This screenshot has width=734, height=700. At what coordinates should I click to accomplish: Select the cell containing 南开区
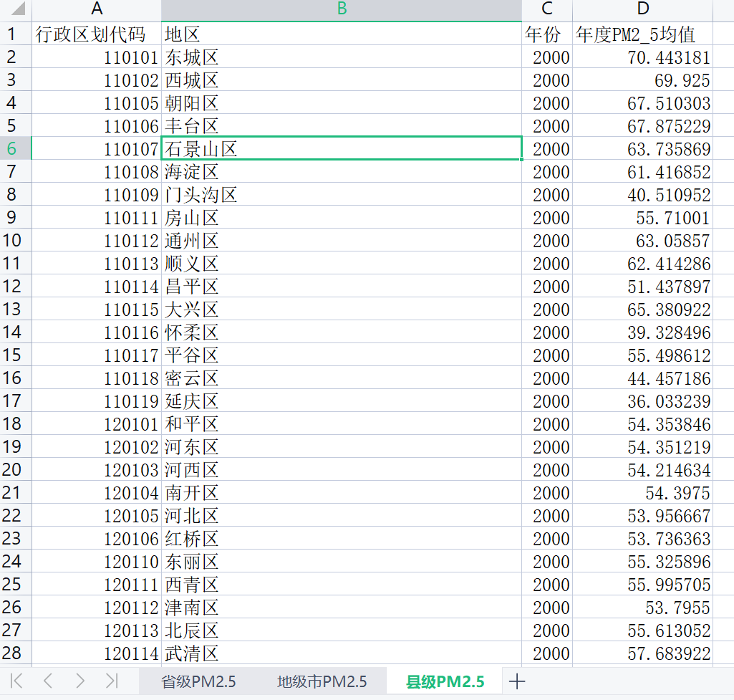pyautogui.click(x=342, y=492)
